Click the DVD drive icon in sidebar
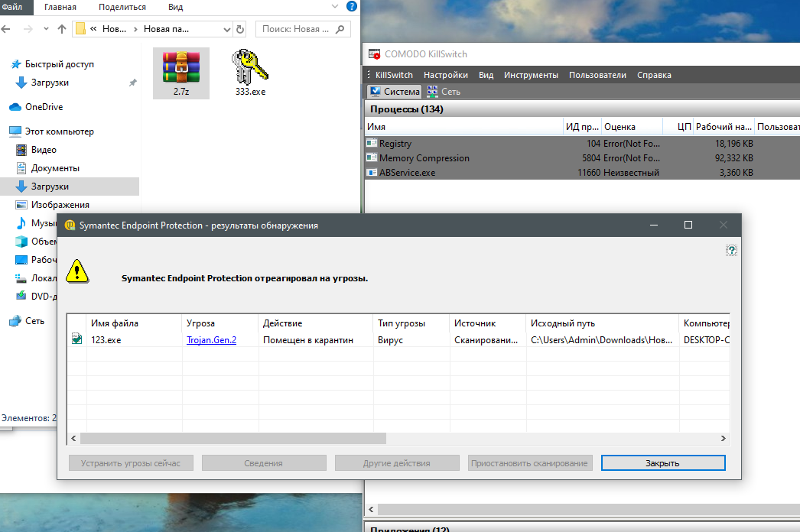 21,296
